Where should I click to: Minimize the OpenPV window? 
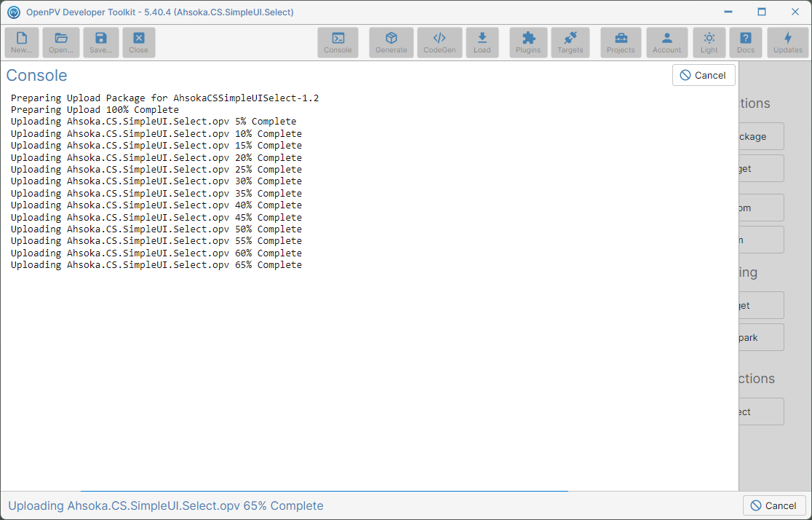[728, 12]
